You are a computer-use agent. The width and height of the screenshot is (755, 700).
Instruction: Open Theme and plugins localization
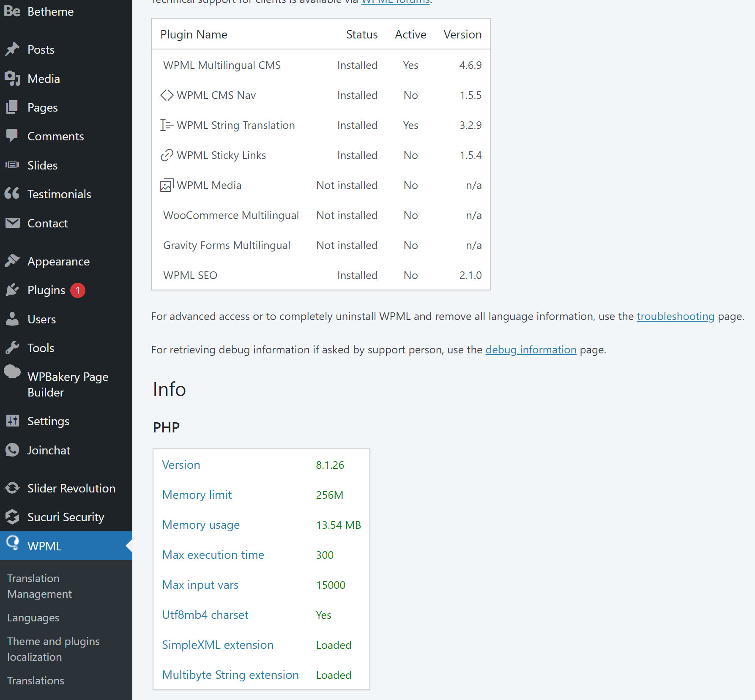point(54,649)
